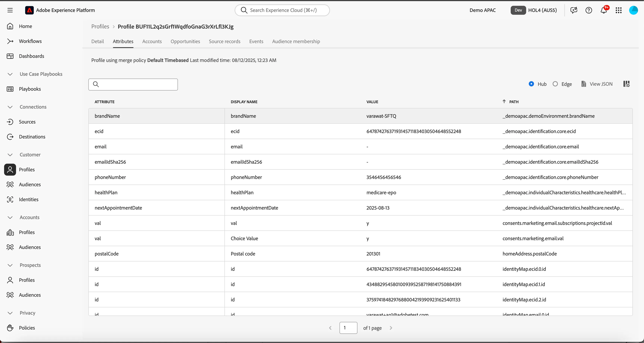Open the hamburger navigation menu
Viewport: 644px width, 343px height.
[x=10, y=10]
